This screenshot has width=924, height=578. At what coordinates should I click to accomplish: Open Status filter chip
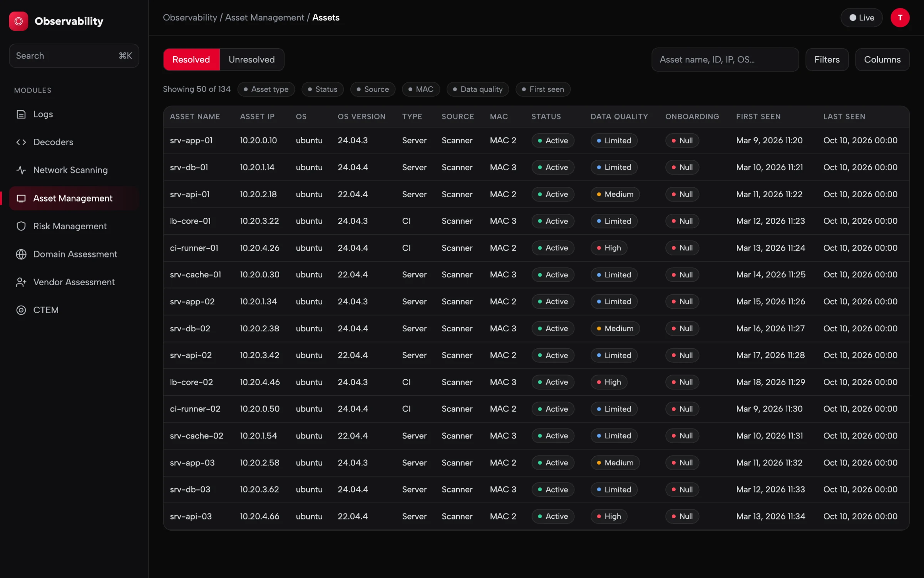pos(323,89)
